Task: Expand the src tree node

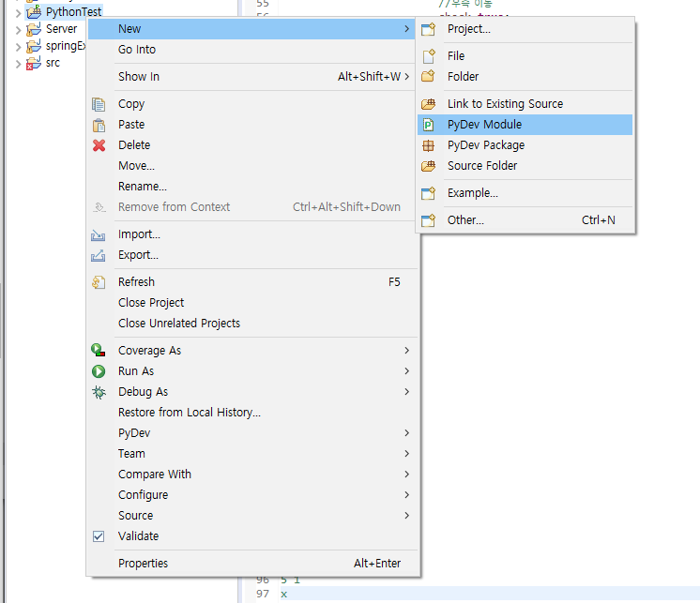Action: (18, 64)
